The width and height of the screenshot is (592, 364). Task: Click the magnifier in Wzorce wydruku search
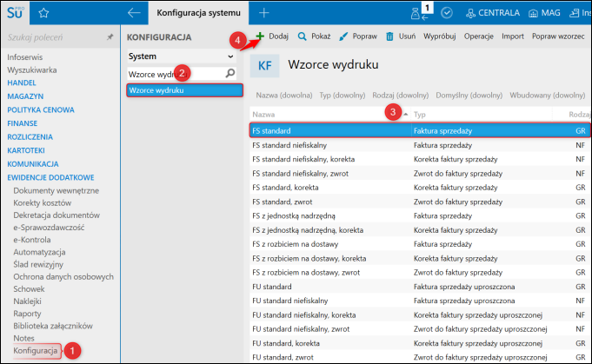[x=229, y=73]
